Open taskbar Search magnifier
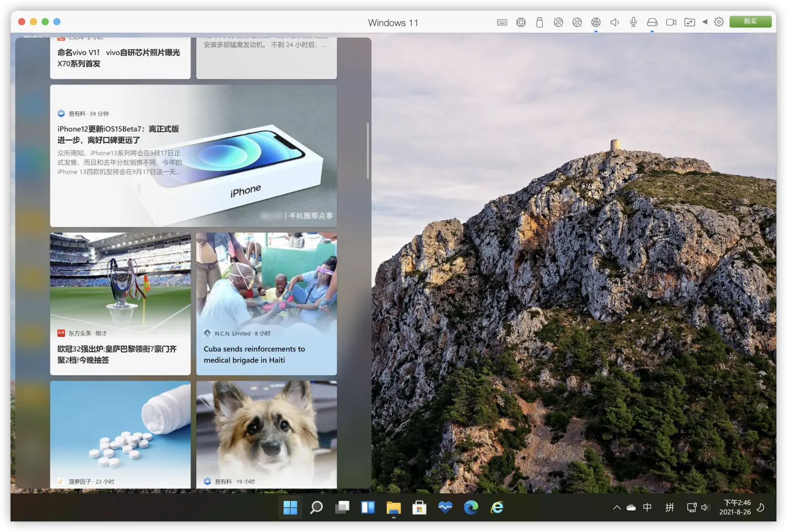This screenshot has height=532, width=787. pyautogui.click(x=316, y=507)
